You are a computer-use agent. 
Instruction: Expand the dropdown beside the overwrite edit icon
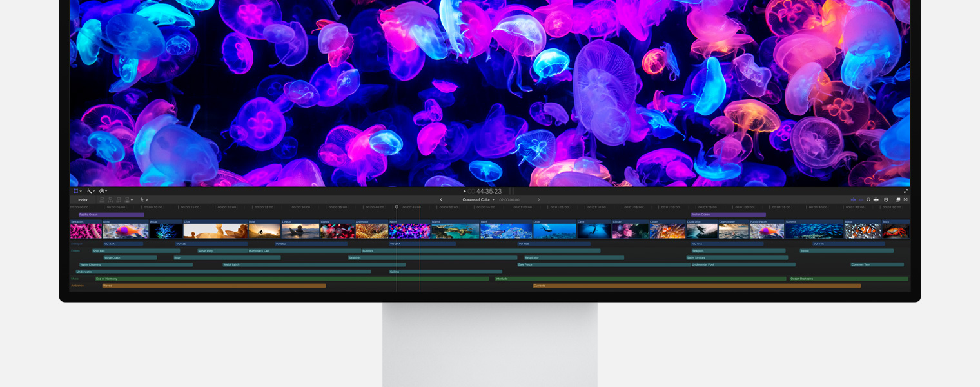click(133, 199)
